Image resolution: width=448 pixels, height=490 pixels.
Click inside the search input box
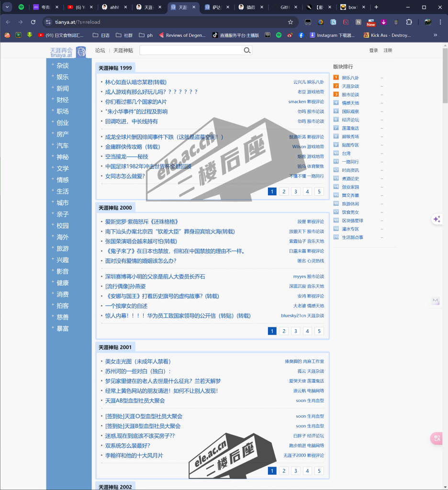[x=191, y=50]
